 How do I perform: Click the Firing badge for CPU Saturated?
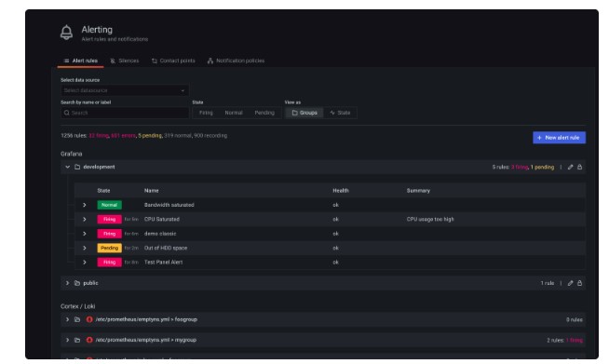[109, 219]
